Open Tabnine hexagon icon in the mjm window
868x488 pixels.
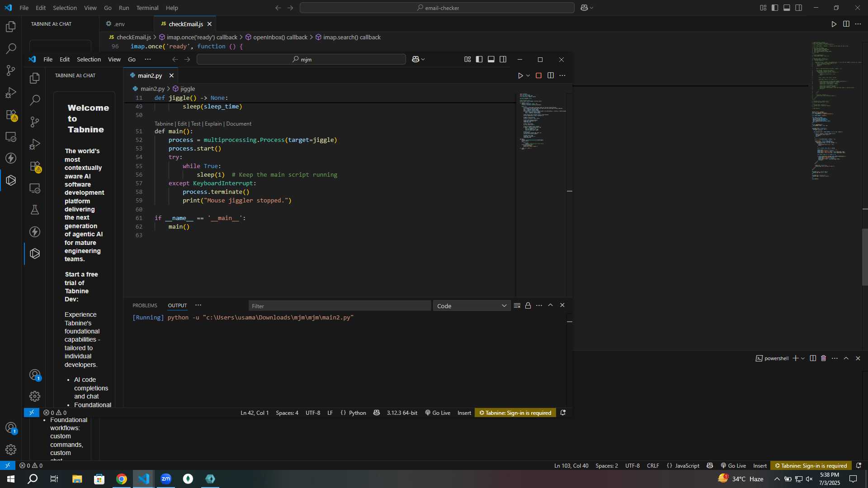[x=35, y=253]
